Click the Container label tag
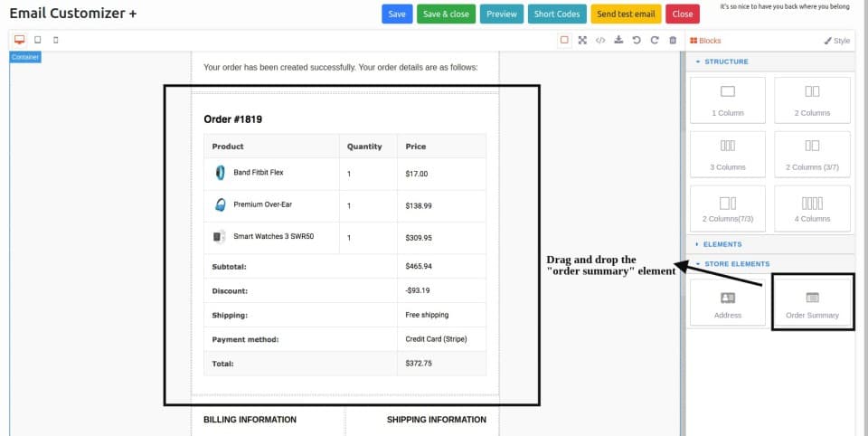This screenshot has width=868, height=436. [25, 57]
